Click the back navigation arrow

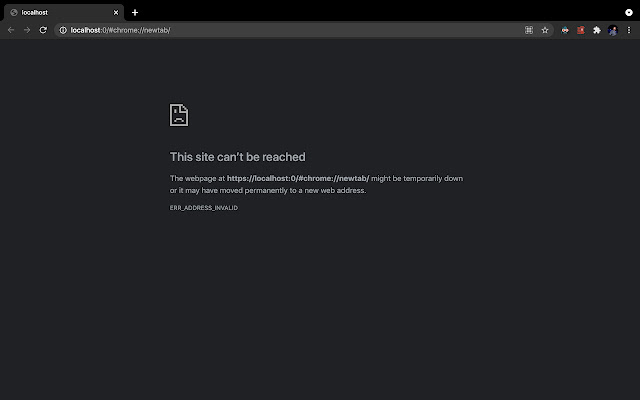(x=11, y=30)
